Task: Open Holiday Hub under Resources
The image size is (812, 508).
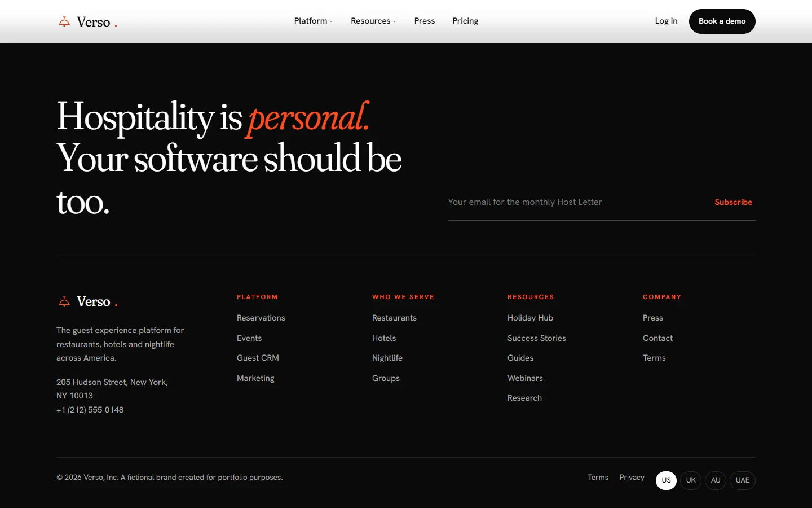Action: coord(530,318)
